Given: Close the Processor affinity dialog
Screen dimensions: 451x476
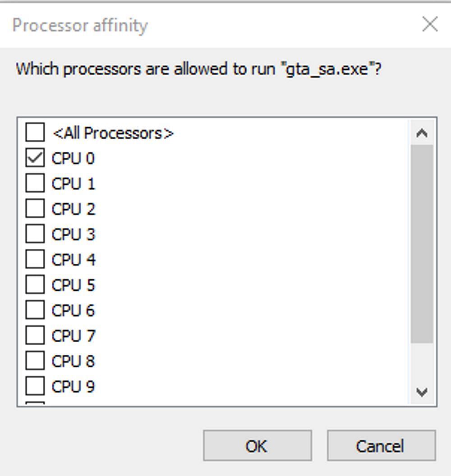Looking at the screenshot, I should [430, 24].
